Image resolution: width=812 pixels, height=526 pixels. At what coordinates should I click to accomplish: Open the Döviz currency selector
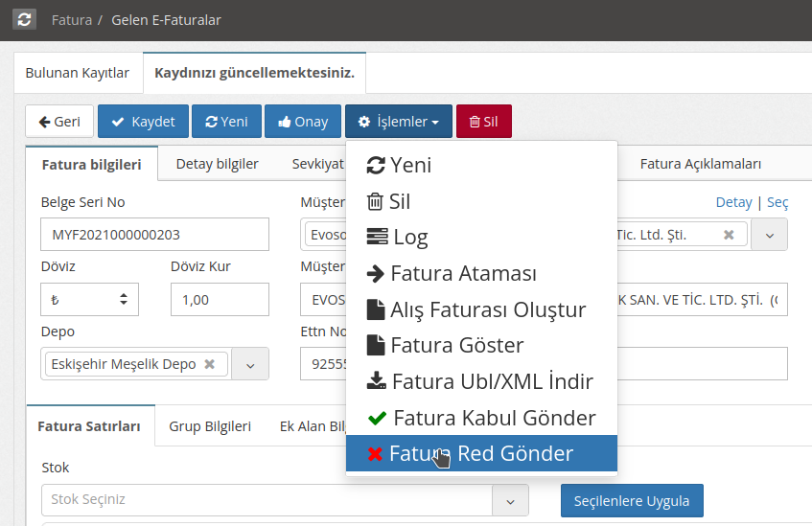(89, 300)
